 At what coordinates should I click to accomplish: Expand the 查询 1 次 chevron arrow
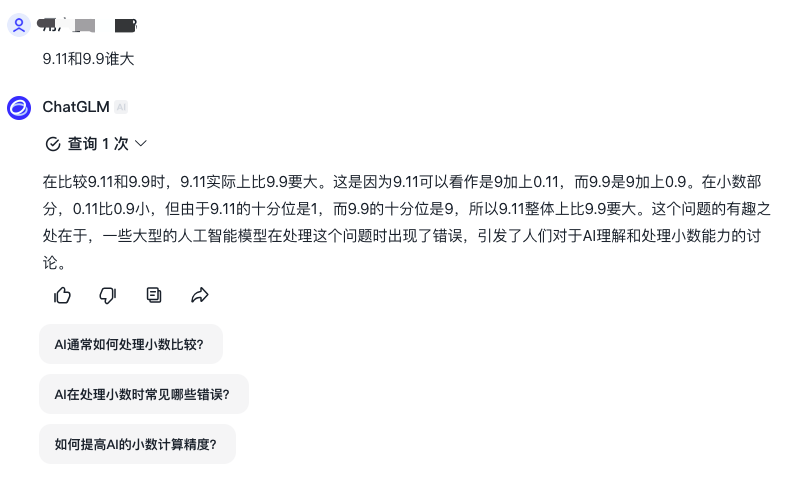141,144
